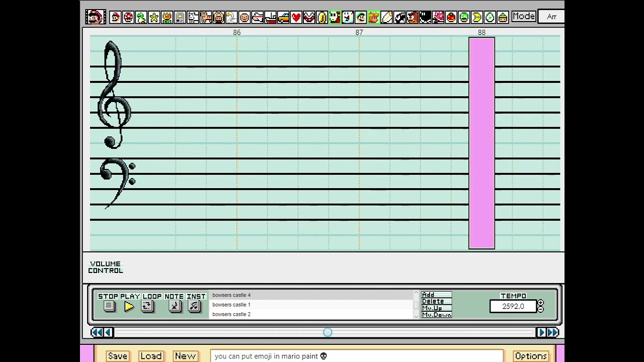Select the feather instrument
The height and width of the screenshot is (362, 644).
coord(386,18)
